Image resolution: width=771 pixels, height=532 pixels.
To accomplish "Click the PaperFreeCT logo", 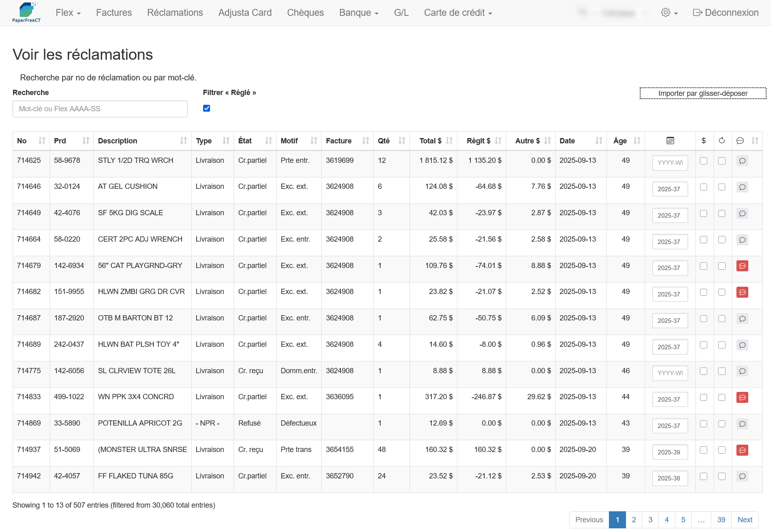I will click(x=26, y=13).
